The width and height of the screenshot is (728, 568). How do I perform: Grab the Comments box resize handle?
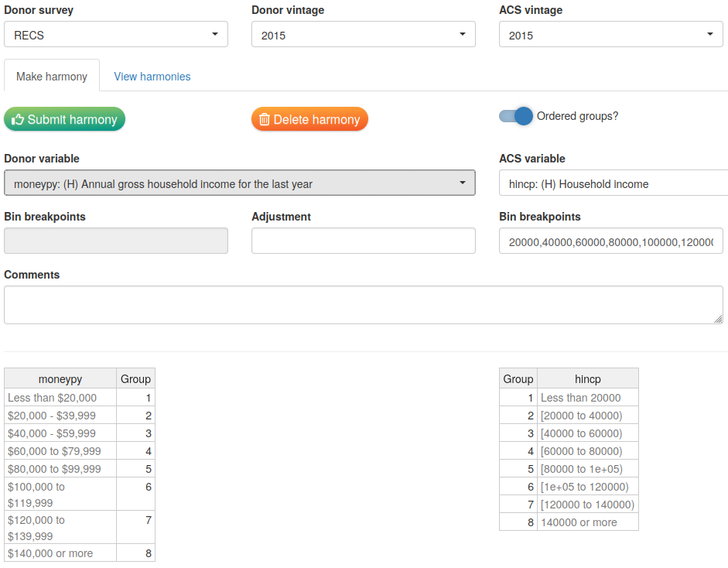[719, 319]
